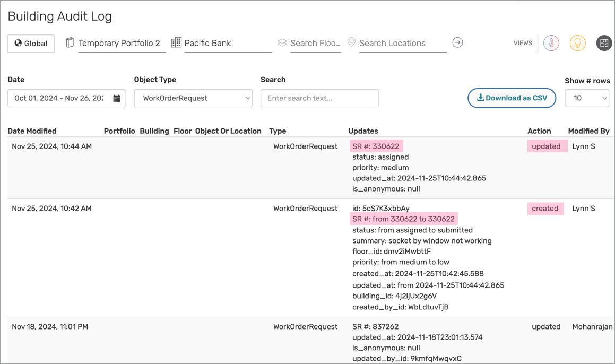
Task: Switch to the floor plan view icon
Action: (604, 43)
